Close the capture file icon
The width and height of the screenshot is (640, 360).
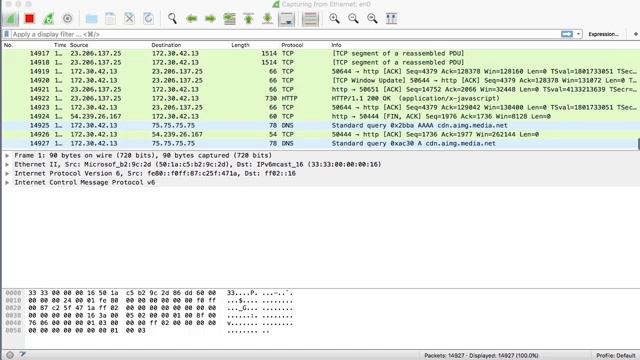tap(129, 18)
